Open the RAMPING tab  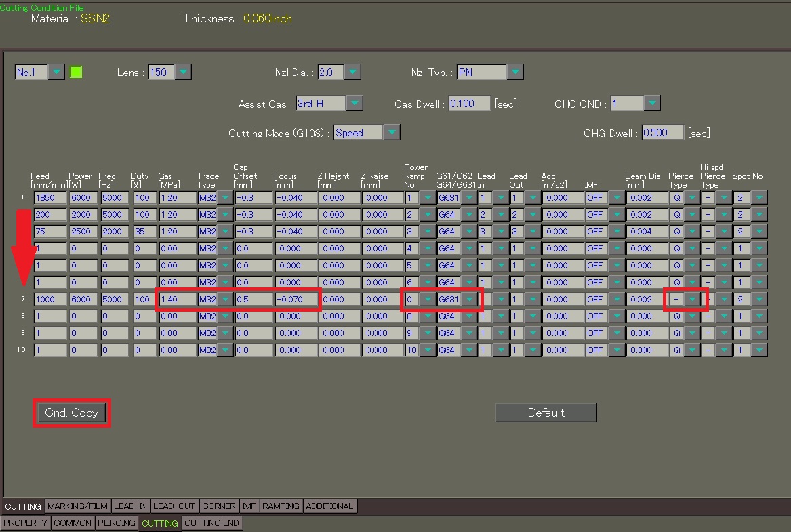[281, 506]
